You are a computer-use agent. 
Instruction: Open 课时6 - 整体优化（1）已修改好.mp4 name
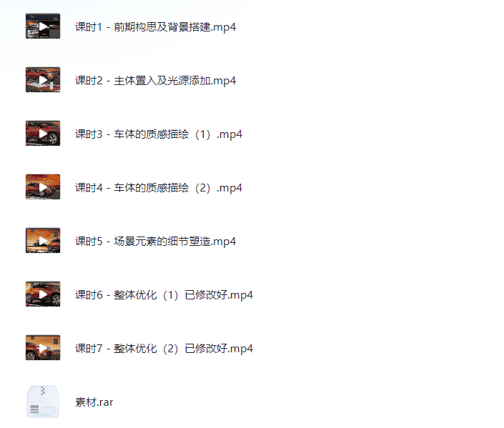pyautogui.click(x=164, y=295)
